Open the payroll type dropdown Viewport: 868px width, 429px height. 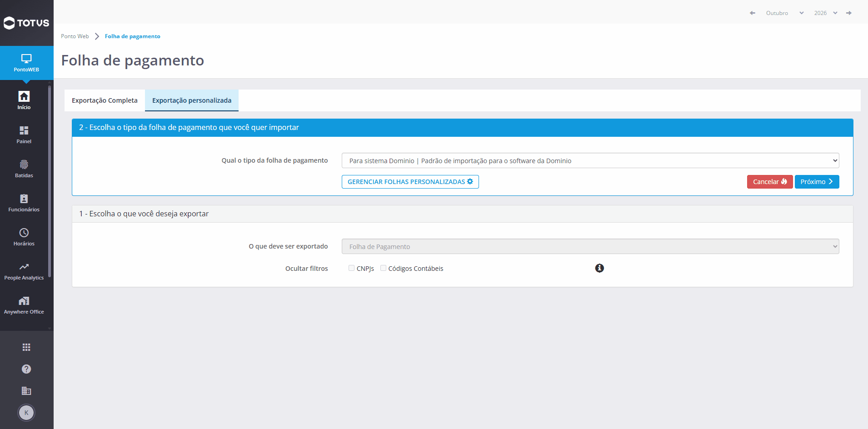pos(590,160)
